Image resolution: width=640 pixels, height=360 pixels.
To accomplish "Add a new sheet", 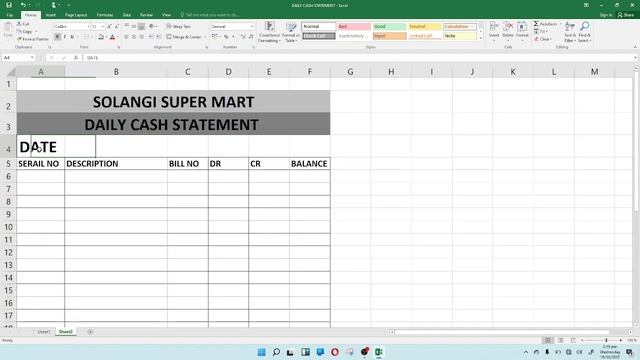I will 90,332.
